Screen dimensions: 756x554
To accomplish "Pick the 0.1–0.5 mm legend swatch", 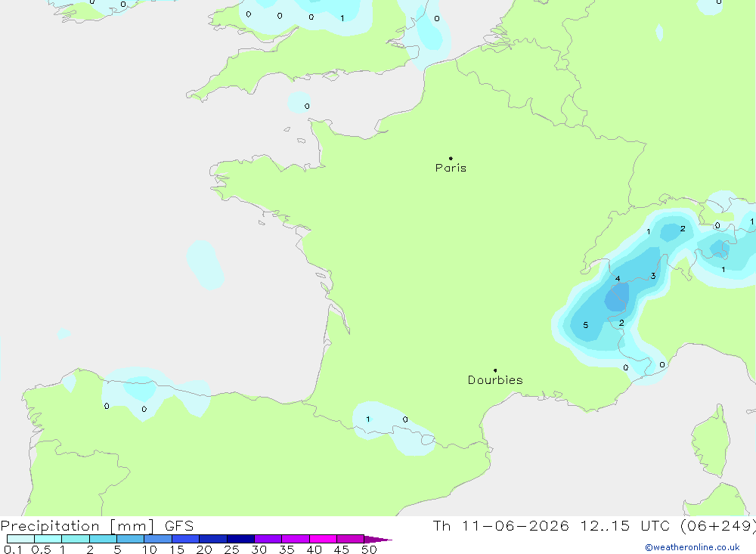I will (x=20, y=539).
